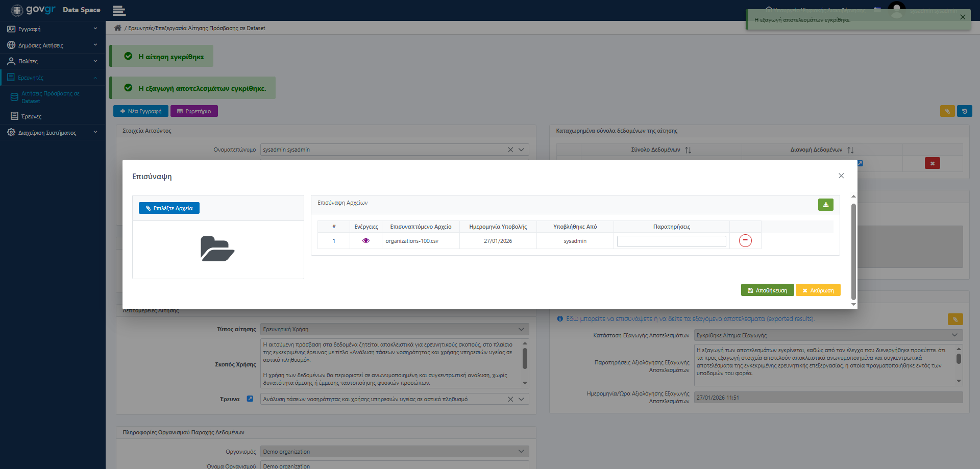This screenshot has width=980, height=469.
Task: Click the open folder upload icon
Action: [x=217, y=249]
